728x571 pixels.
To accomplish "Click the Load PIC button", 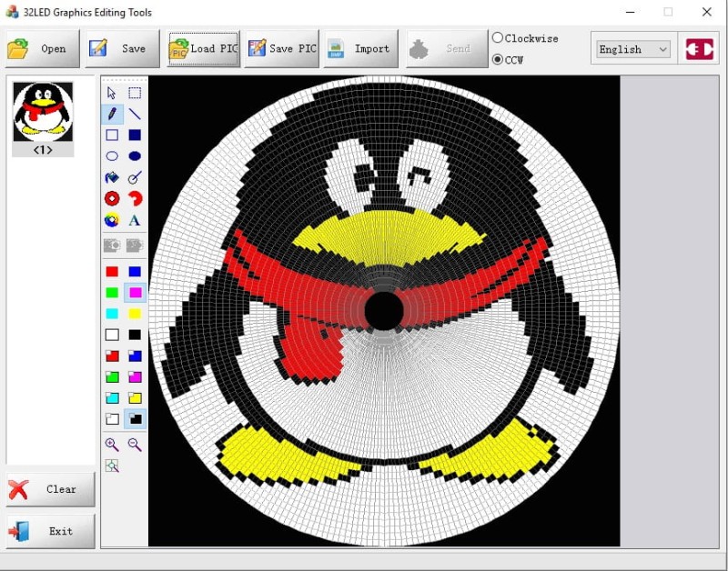I will (x=203, y=49).
